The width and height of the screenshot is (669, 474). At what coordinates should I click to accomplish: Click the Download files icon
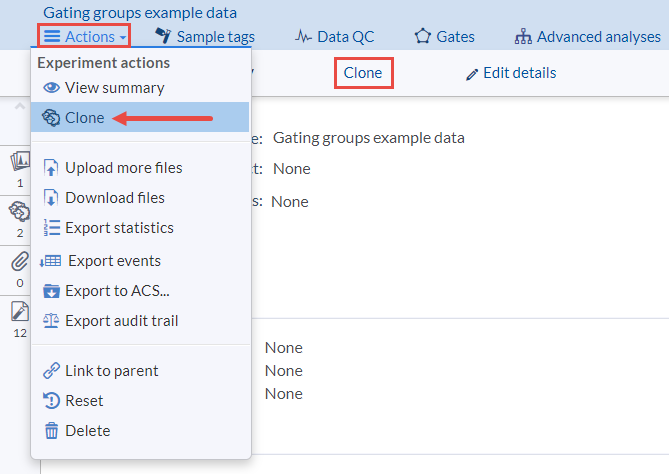click(x=52, y=198)
